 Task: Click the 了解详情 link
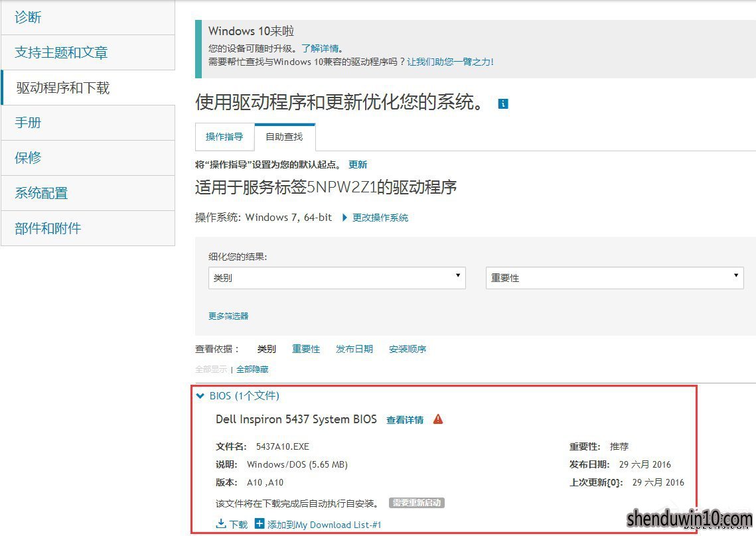(321, 48)
